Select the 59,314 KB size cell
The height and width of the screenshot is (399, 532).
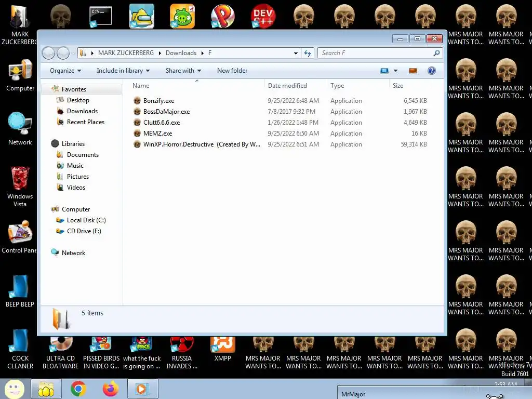[x=414, y=144]
